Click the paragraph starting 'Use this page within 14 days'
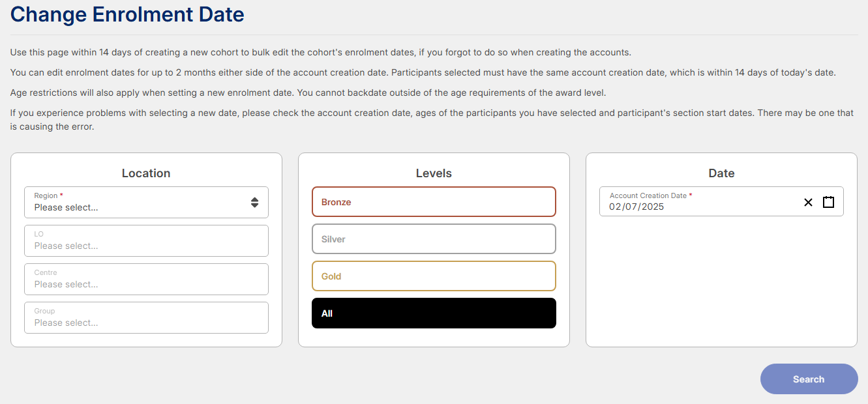This screenshot has width=868, height=404. tap(321, 52)
